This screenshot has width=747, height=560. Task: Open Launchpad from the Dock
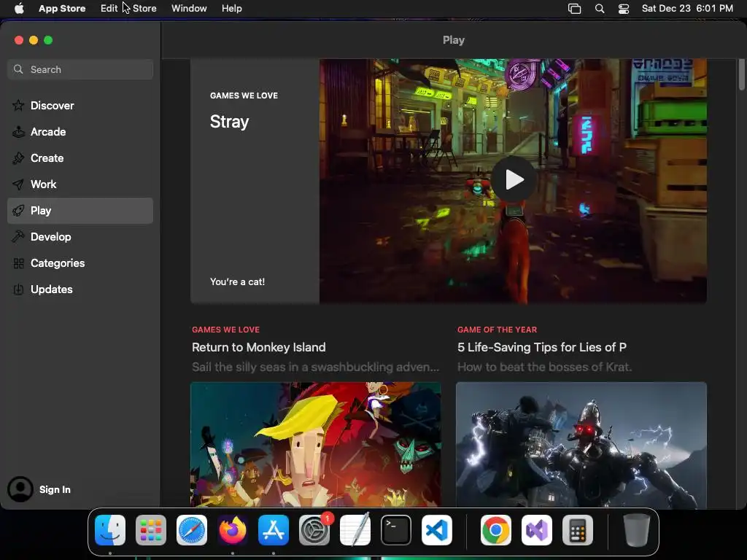(x=151, y=530)
